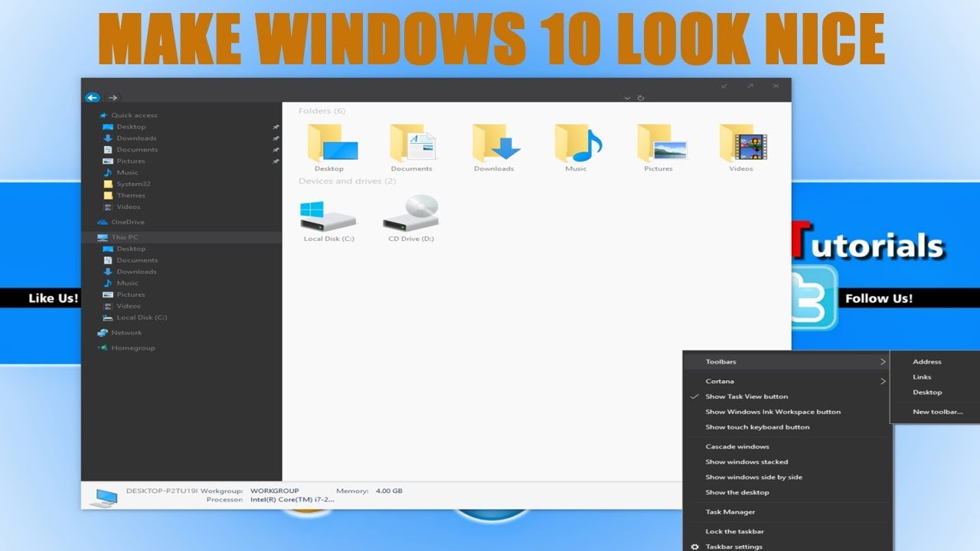This screenshot has height=551, width=980.
Task: Select This PC in the navigation pane
Action: click(x=125, y=237)
